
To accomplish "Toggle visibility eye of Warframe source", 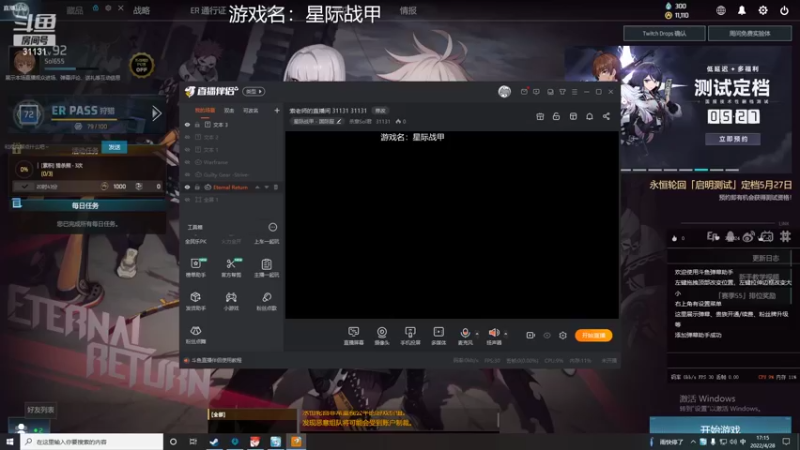I will click(x=187, y=162).
